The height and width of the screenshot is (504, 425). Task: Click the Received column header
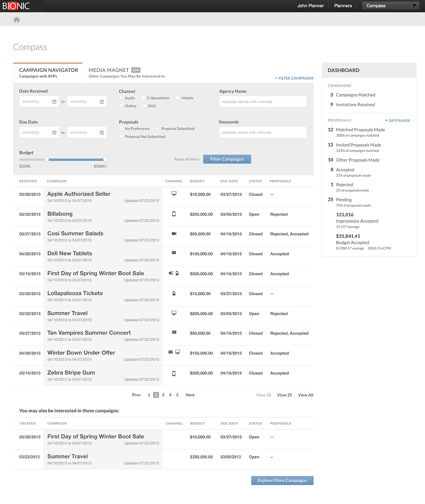click(x=28, y=181)
